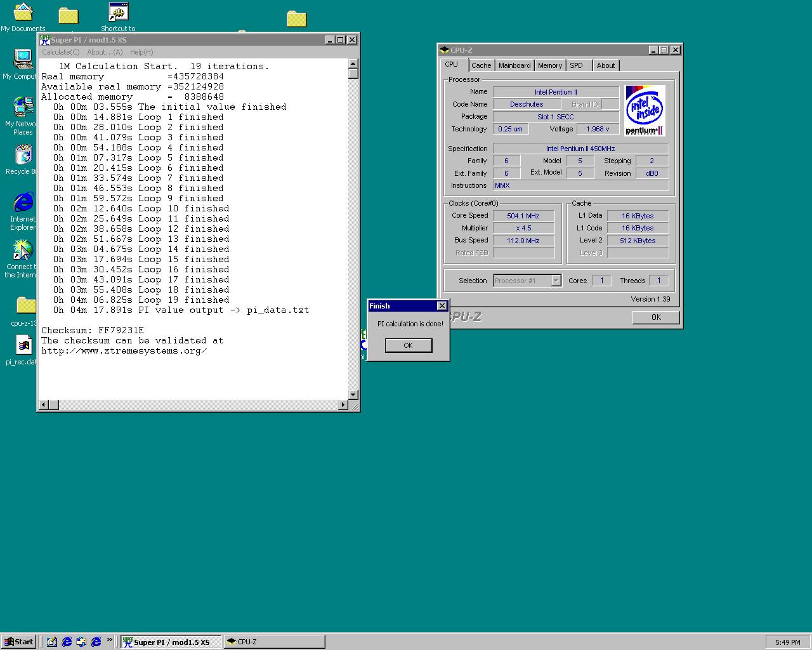Click the CPU-Z title bar chip icon
812x650 pixels.
444,50
